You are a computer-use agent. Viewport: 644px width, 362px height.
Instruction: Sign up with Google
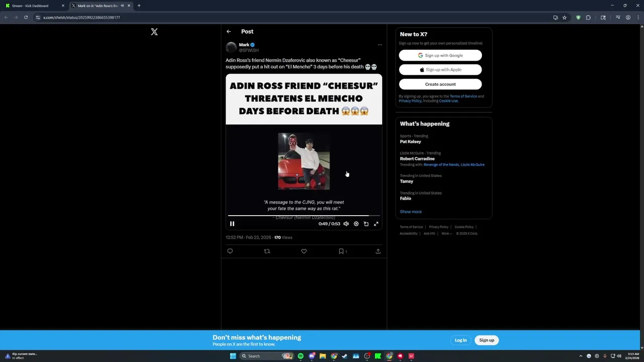tap(440, 55)
